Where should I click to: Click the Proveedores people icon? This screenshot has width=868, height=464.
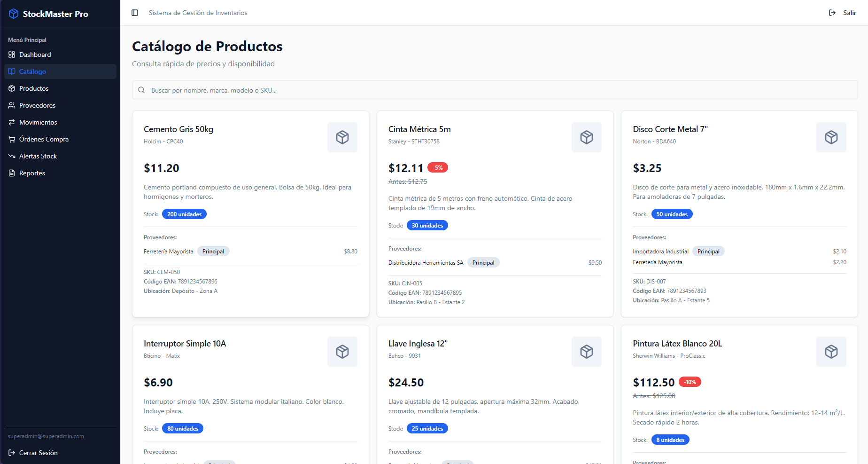(x=11, y=105)
